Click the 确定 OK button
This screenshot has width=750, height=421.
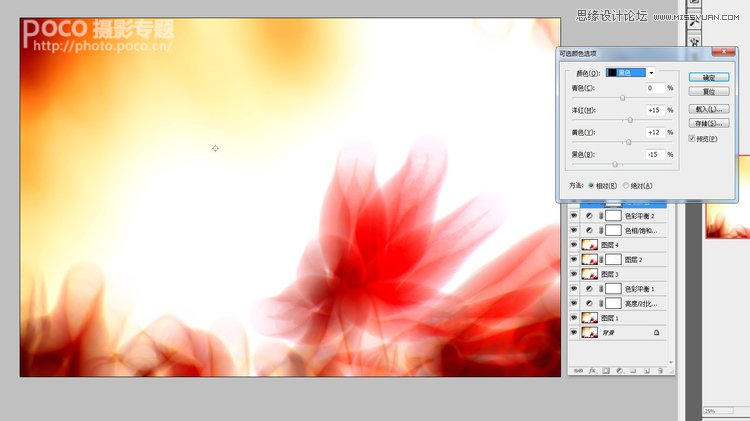tap(709, 77)
